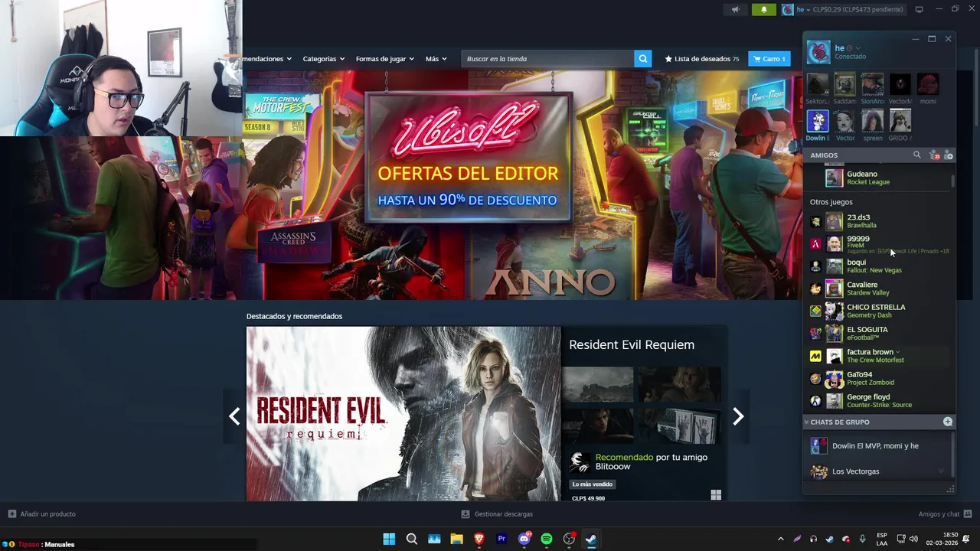
Task: Open the Ubisoft Ofertas del Editor banner
Action: [468, 158]
